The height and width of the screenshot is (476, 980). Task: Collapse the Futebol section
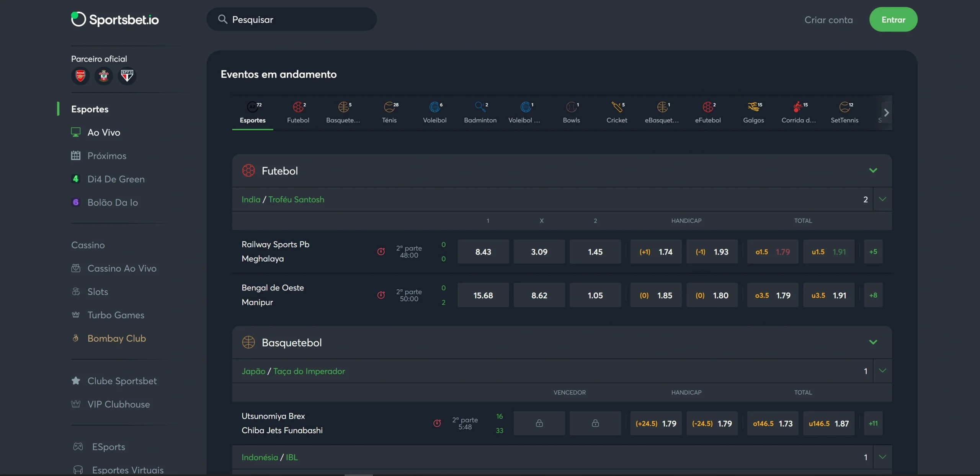873,170
